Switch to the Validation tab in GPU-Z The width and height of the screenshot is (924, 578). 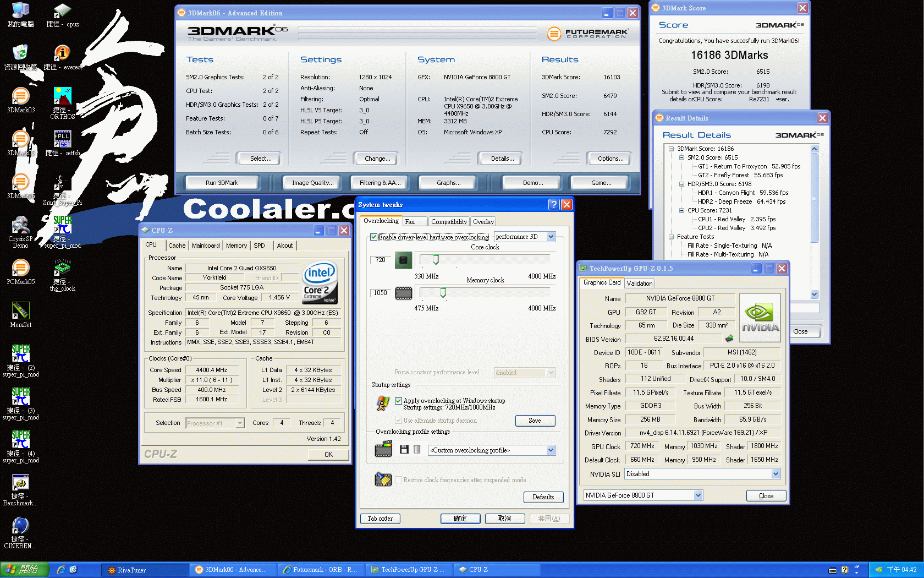(639, 283)
